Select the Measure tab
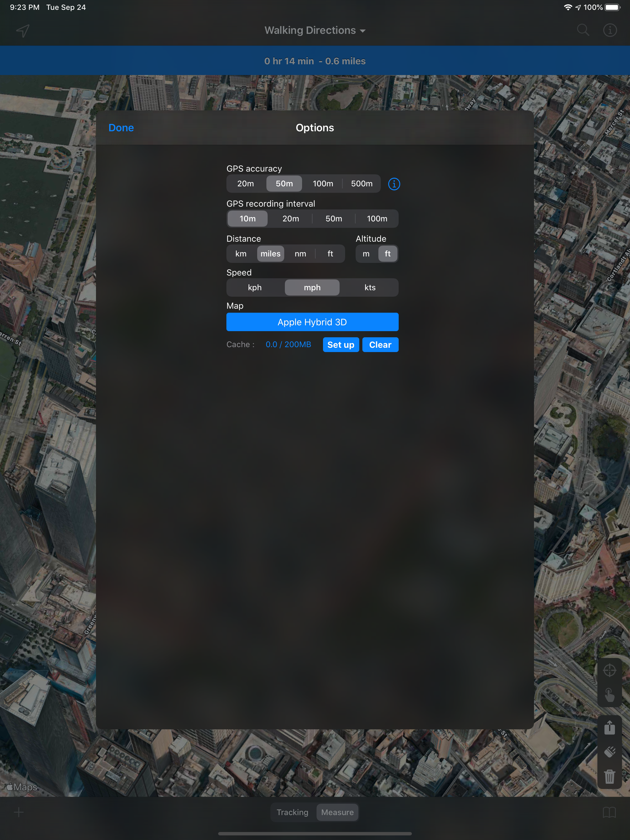Screen dimensions: 630x840 [x=337, y=812]
